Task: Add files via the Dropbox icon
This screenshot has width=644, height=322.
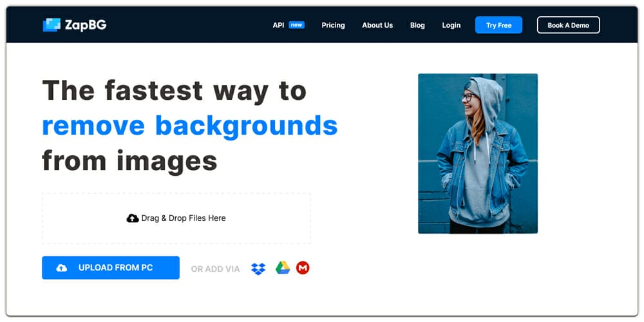Action: point(258,268)
